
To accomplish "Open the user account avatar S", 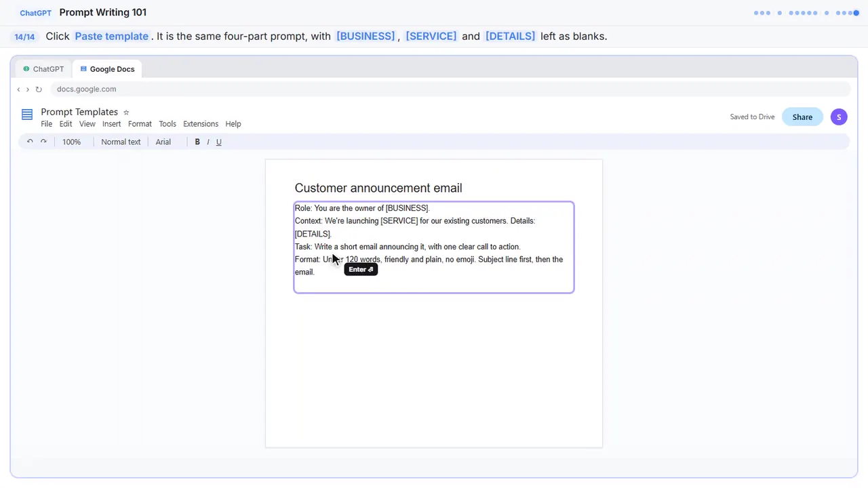I will coord(839,117).
